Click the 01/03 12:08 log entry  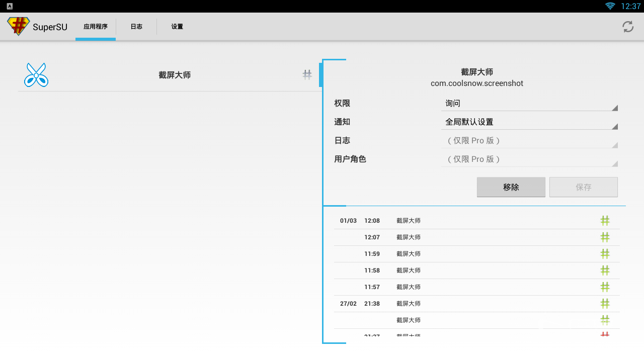(477, 220)
